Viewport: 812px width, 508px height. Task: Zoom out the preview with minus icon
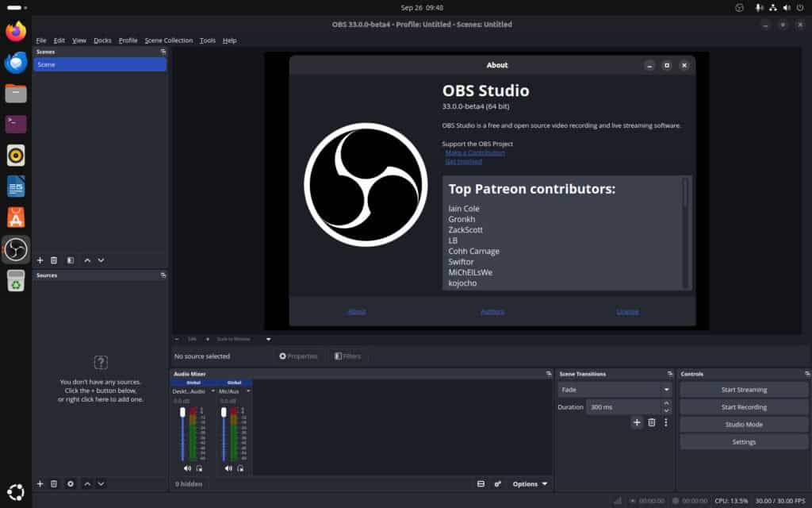[177, 339]
